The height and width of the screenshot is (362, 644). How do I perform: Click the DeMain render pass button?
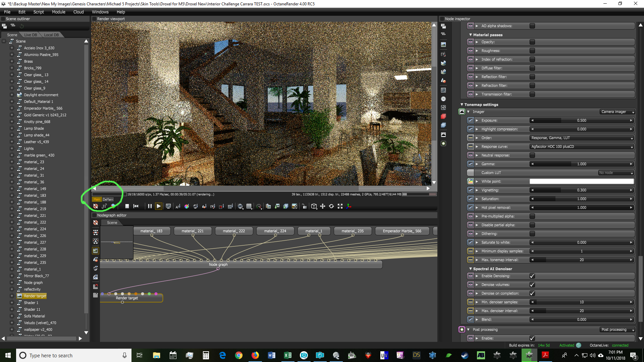(108, 199)
